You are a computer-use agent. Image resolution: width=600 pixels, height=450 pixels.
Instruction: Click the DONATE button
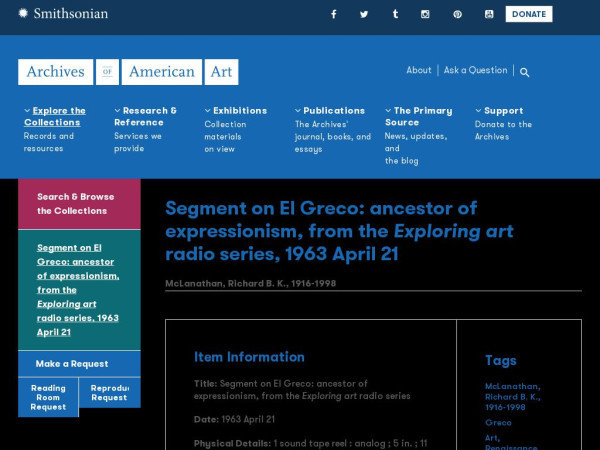(529, 14)
